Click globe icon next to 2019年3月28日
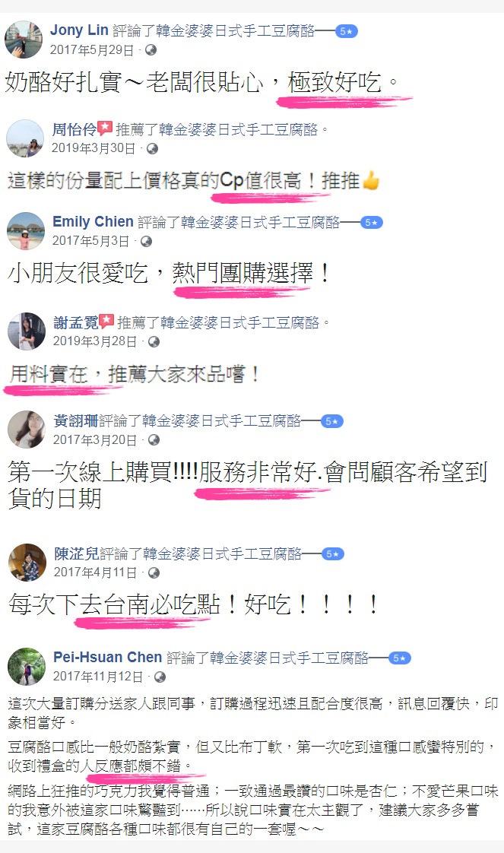504x853 pixels. [x=154, y=341]
